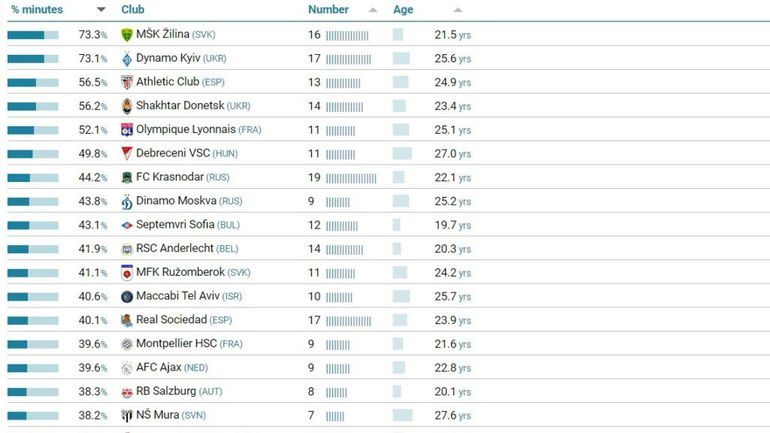Click the Club column header
This screenshot has width=770, height=433.
[x=133, y=10]
